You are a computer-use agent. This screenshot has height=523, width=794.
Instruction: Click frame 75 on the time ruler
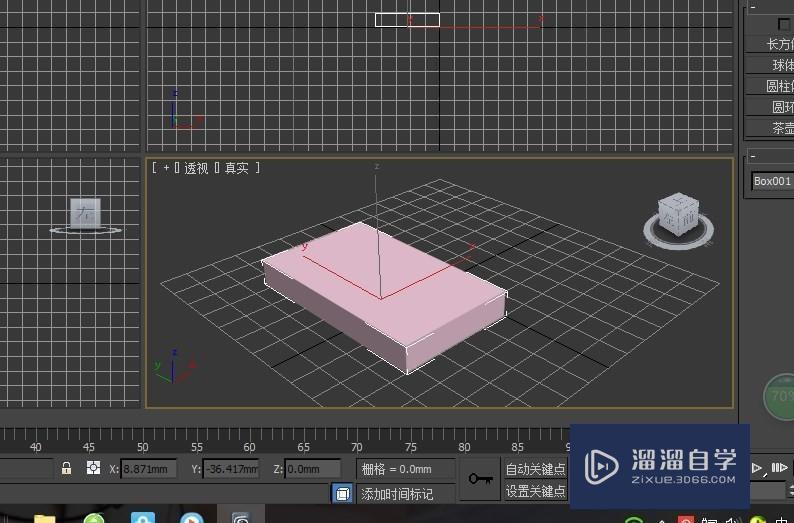pyautogui.click(x=411, y=447)
